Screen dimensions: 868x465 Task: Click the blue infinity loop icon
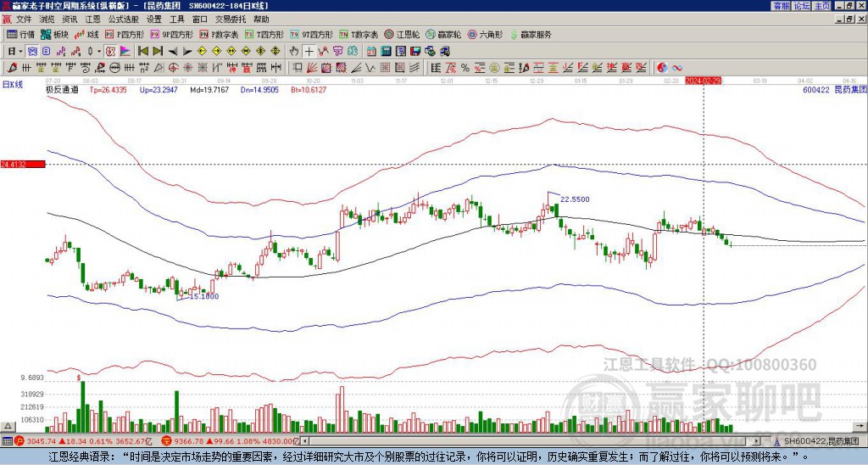coord(677,68)
